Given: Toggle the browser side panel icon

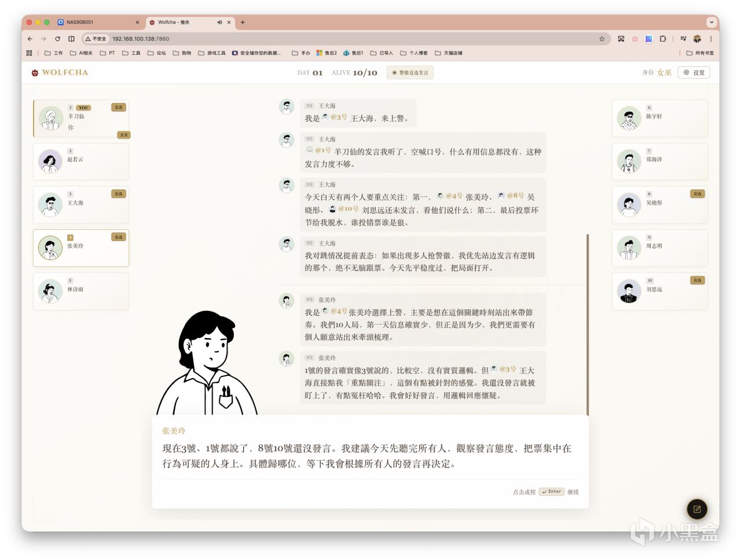Looking at the screenshot, I should tap(71, 39).
